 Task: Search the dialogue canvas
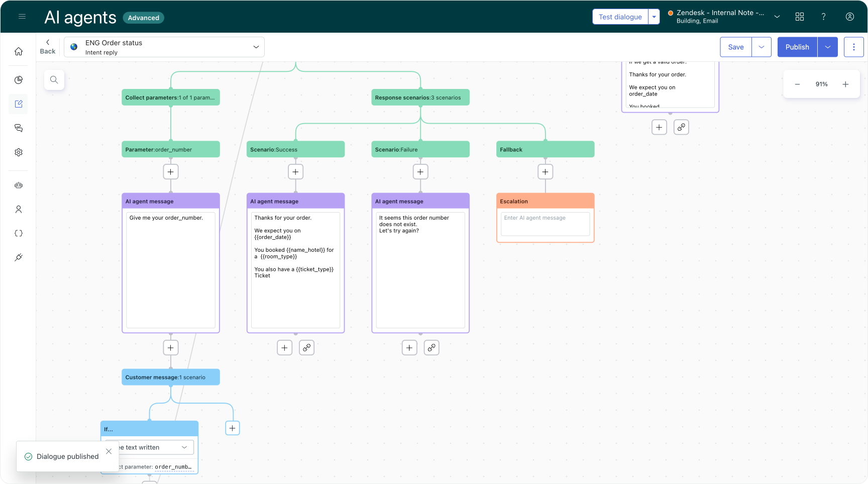pyautogui.click(x=54, y=80)
